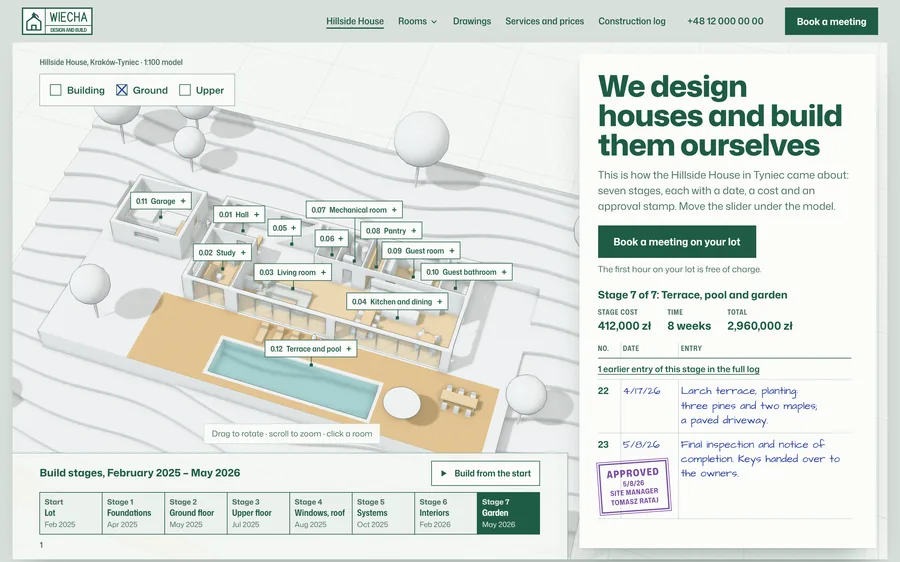Click the plus icon on 0.12 Terrace and pool
900x562 pixels.
[348, 348]
